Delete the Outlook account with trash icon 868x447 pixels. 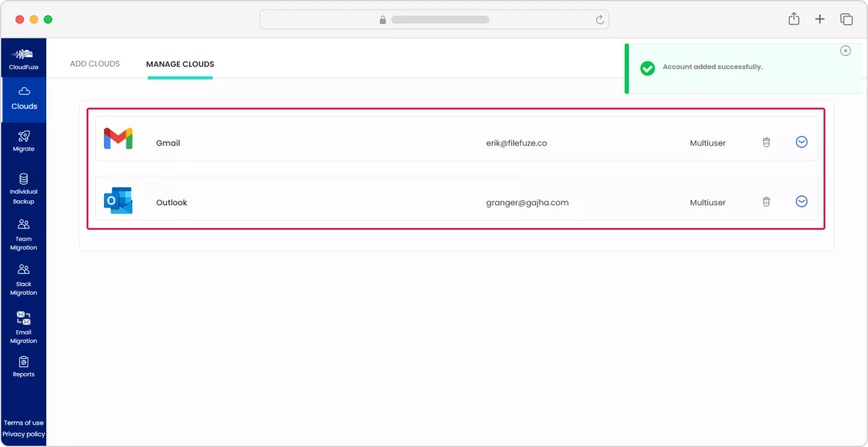[x=766, y=202]
